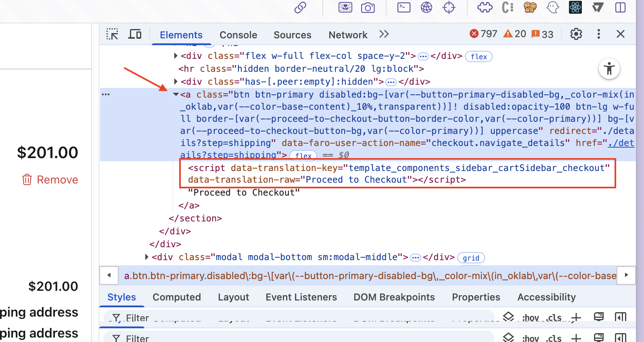Click the globe icon in browser toolbar
The width and height of the screenshot is (644, 342).
[427, 8]
